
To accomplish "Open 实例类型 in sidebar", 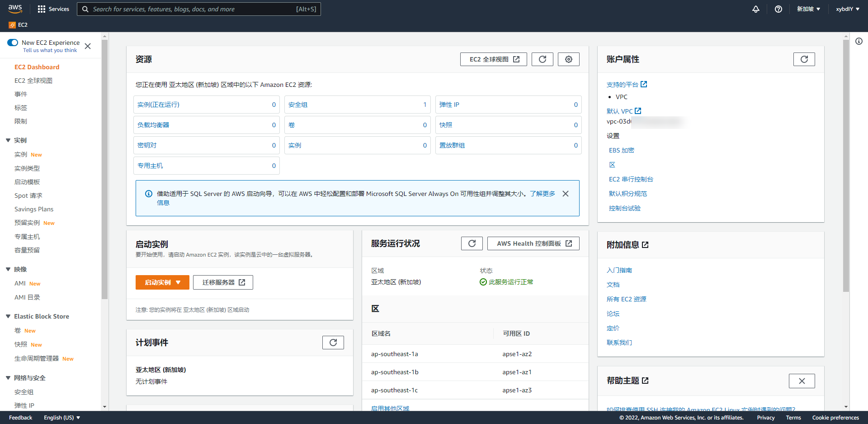I will (27, 168).
